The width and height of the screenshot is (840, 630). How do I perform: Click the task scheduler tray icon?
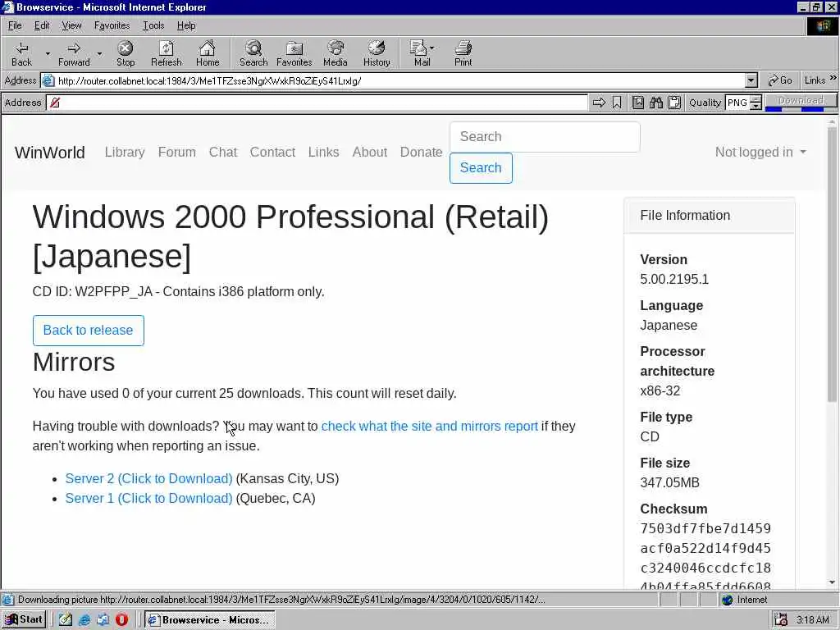click(781, 620)
